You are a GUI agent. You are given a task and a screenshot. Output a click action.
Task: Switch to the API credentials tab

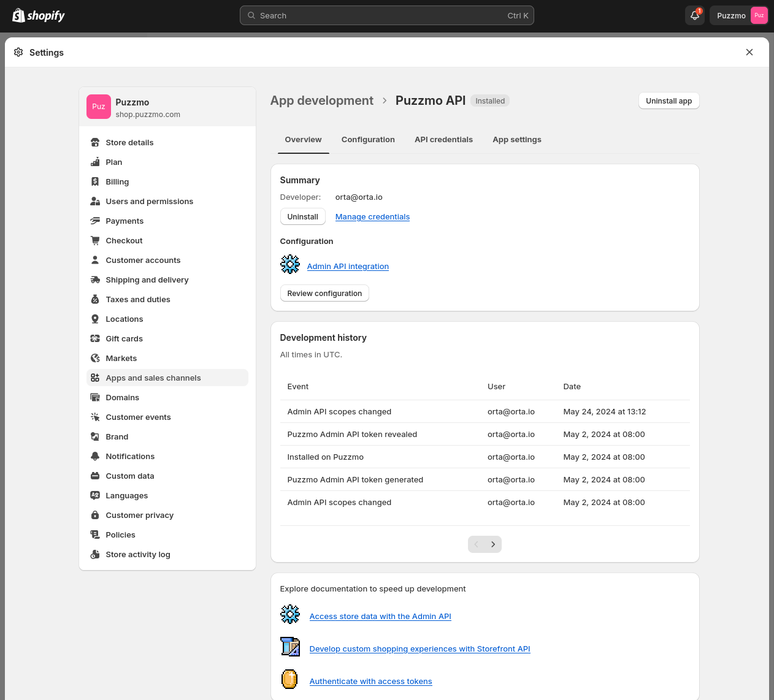[x=443, y=140]
